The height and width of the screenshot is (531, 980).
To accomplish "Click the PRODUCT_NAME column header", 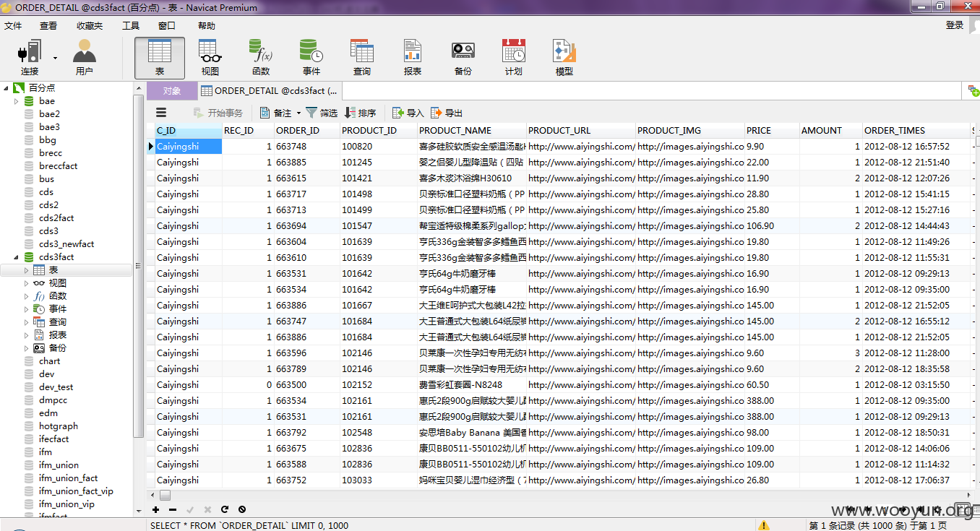I will (472, 131).
